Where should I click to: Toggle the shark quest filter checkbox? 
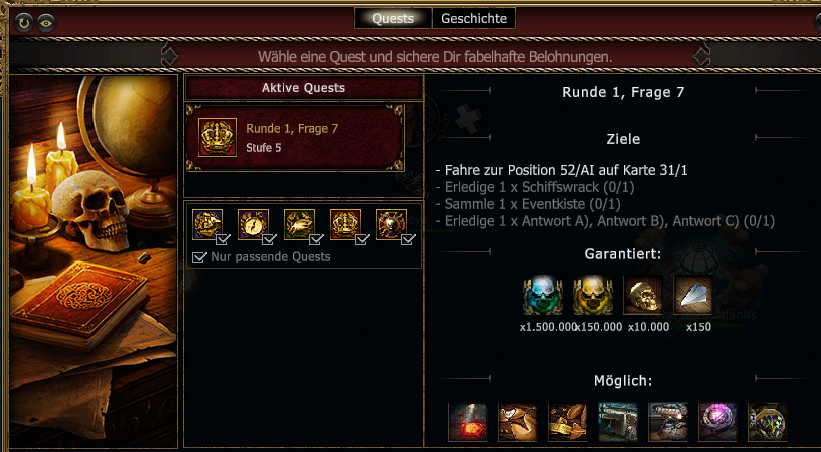click(x=316, y=239)
